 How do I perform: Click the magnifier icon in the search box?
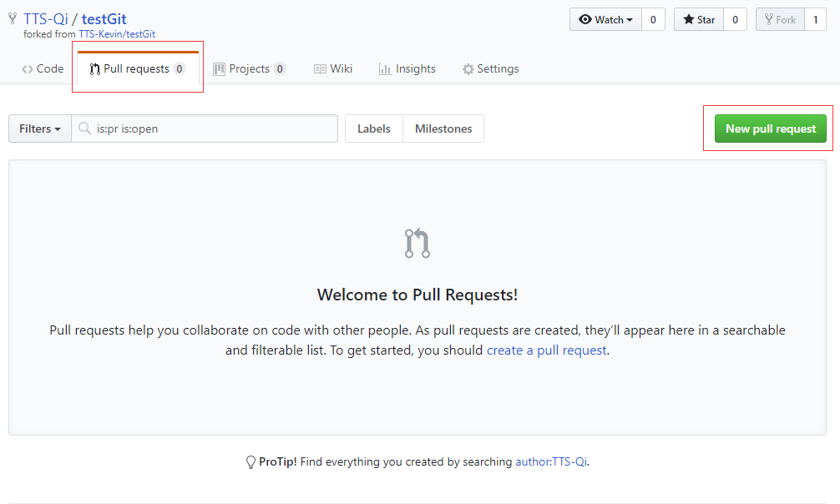pyautogui.click(x=84, y=128)
